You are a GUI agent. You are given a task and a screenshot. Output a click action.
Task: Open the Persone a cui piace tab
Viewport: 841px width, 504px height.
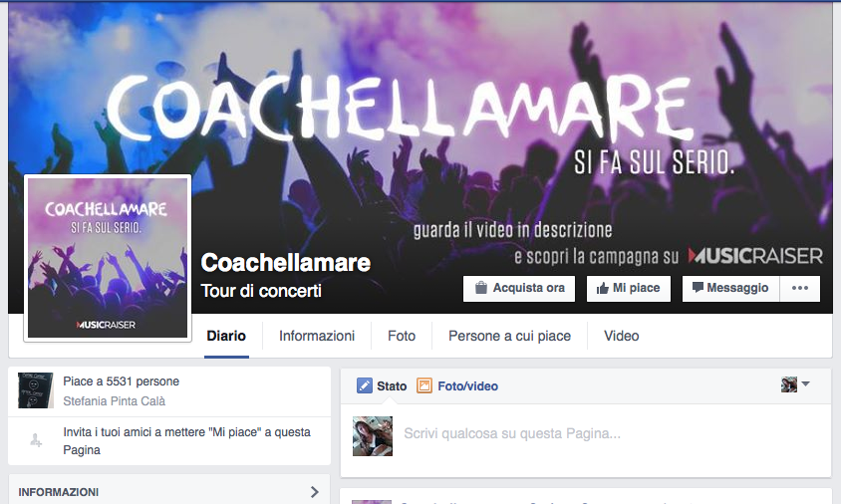[509, 337]
